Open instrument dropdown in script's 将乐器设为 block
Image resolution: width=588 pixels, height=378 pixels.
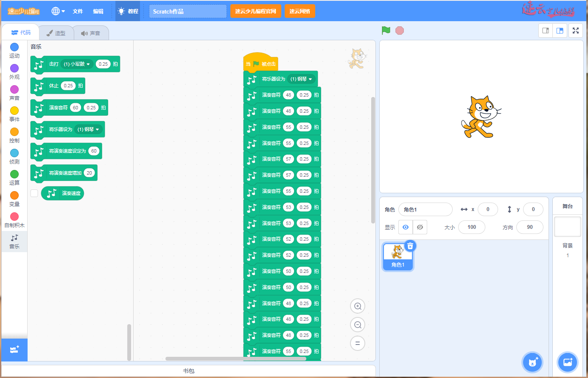click(x=310, y=79)
